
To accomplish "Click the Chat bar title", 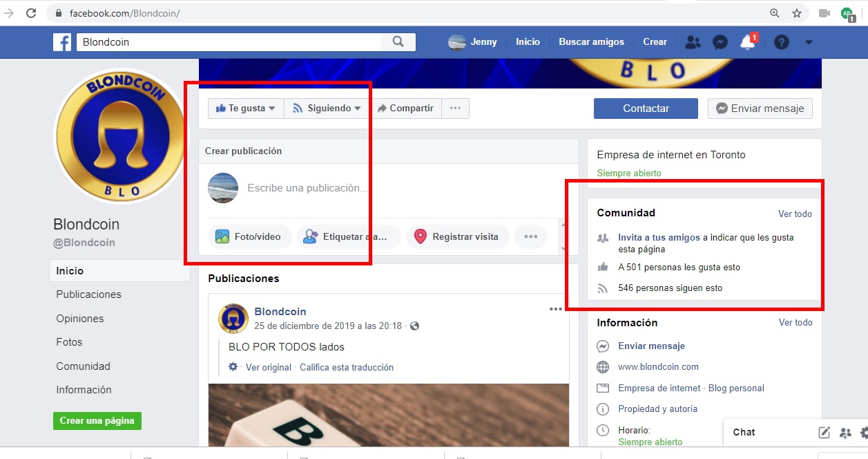I will point(744,432).
